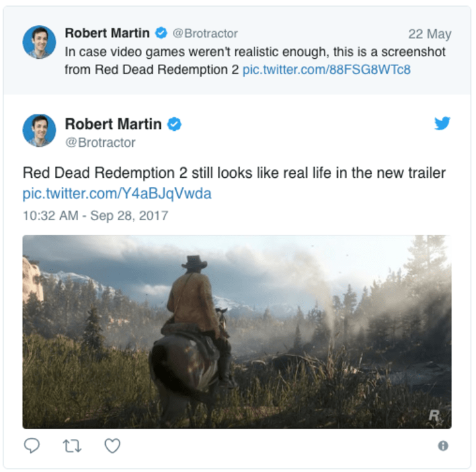Viewport: 476px width, 472px height.
Task: Open the avatar beside the main tweet
Action: click(x=39, y=130)
